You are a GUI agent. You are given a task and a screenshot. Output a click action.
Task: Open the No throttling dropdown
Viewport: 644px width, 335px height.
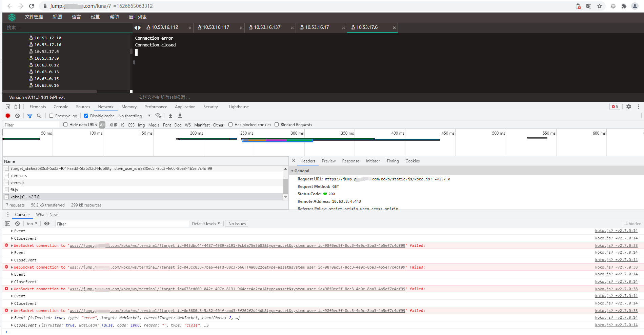pos(135,116)
